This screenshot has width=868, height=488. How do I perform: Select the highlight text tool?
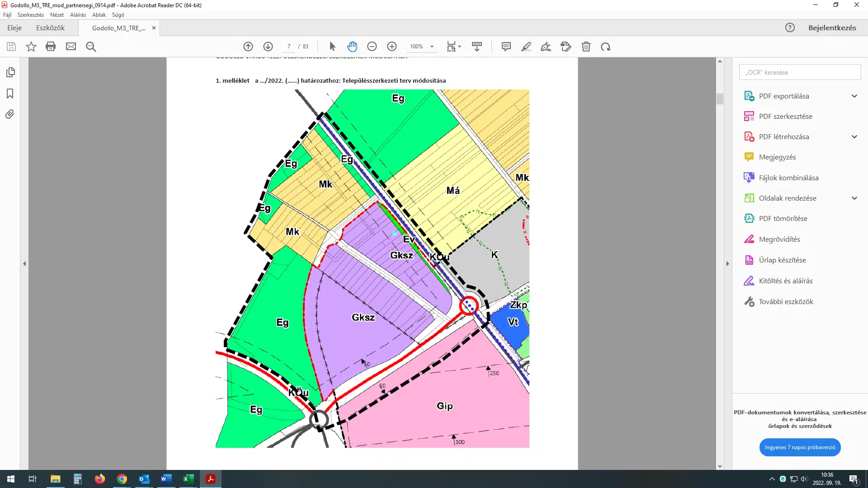click(x=526, y=47)
